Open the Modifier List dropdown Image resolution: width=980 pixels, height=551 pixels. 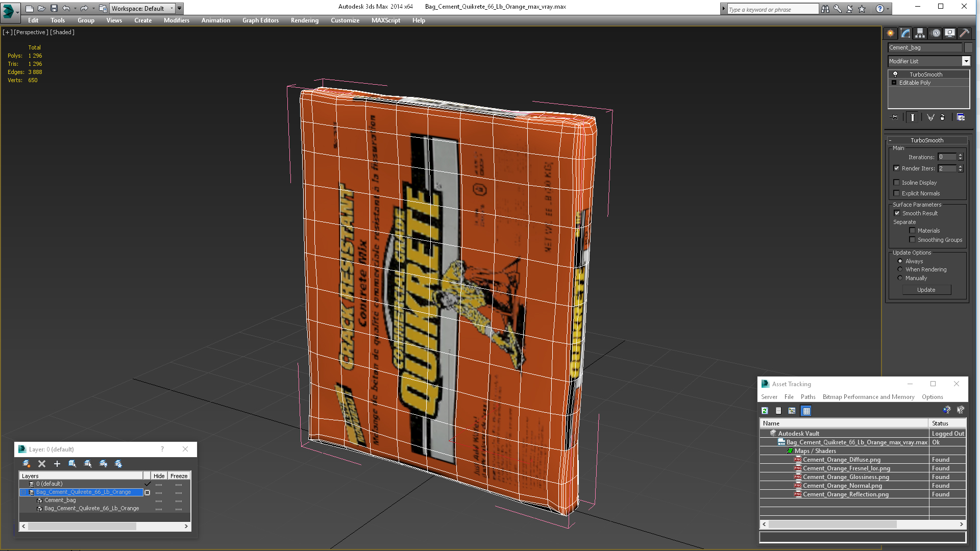coord(966,61)
